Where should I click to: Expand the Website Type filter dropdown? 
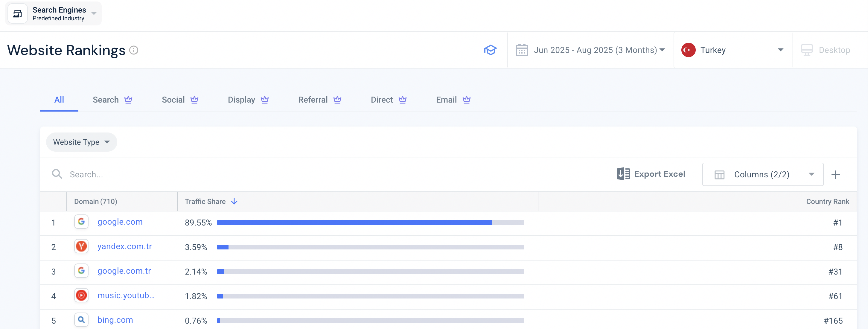(x=81, y=142)
